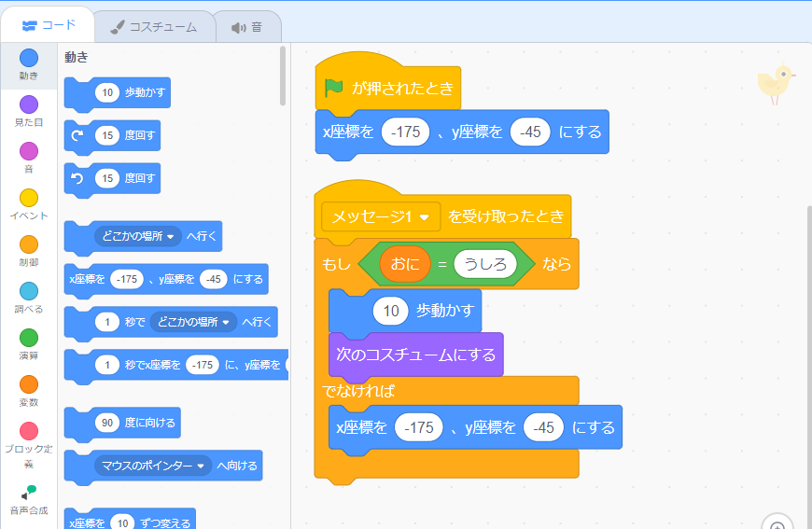
Task: Select the 音声合成 text-to-speech extension icon
Action: 29,493
